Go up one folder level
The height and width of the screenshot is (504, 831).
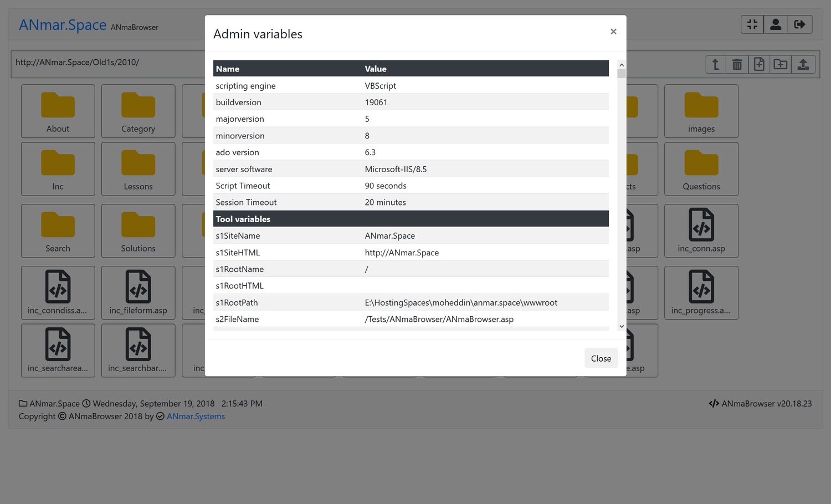[716, 64]
